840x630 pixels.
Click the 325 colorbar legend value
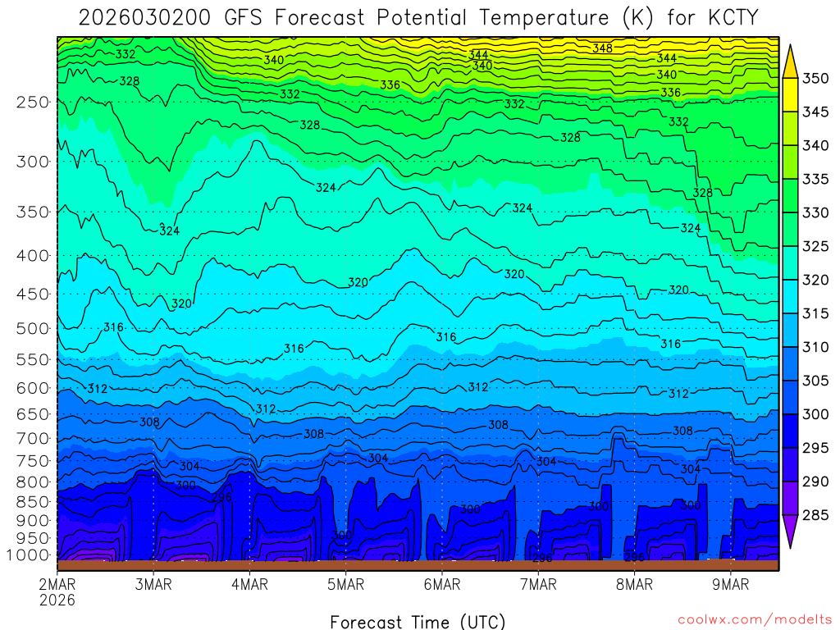coord(815,246)
